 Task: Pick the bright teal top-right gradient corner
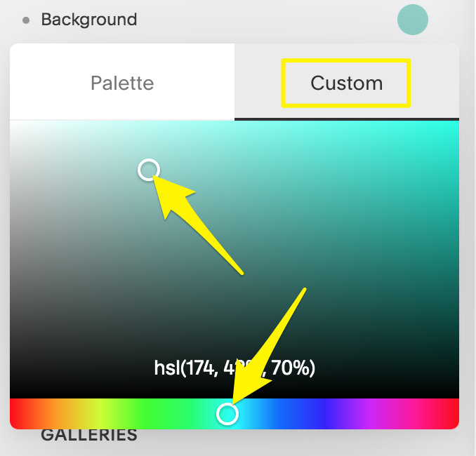tap(453, 126)
